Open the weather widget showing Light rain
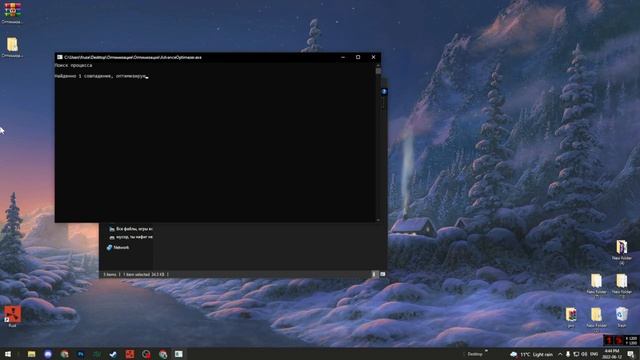The image size is (640, 360). tap(531, 354)
